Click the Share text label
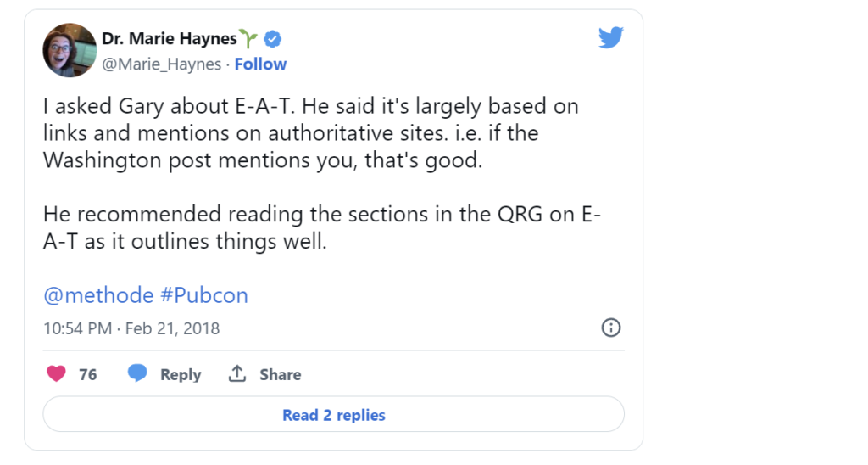This screenshot has width=868, height=465. click(280, 375)
